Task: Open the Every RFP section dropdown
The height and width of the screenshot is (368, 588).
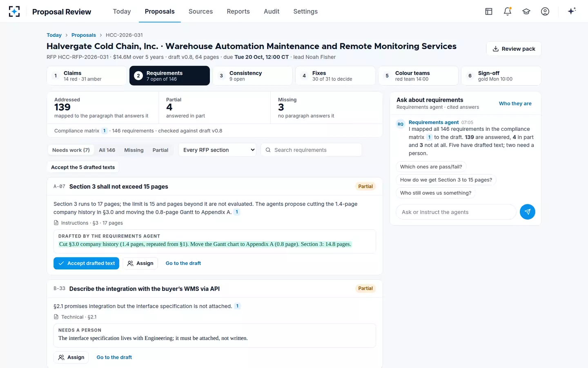Action: [217, 150]
